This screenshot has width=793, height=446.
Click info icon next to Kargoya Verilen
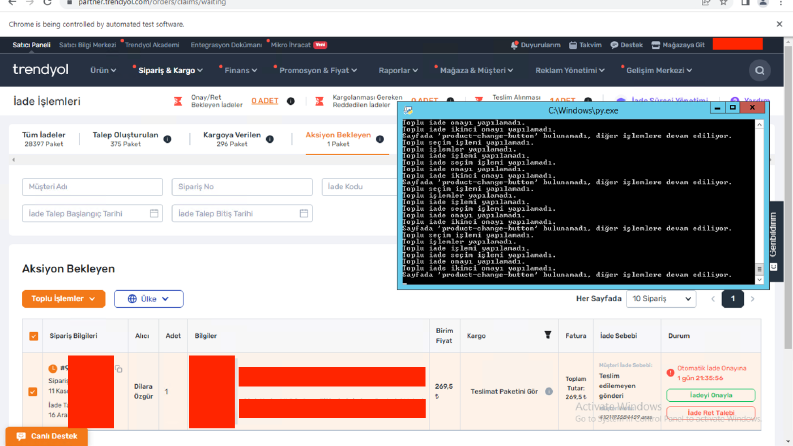(270, 139)
